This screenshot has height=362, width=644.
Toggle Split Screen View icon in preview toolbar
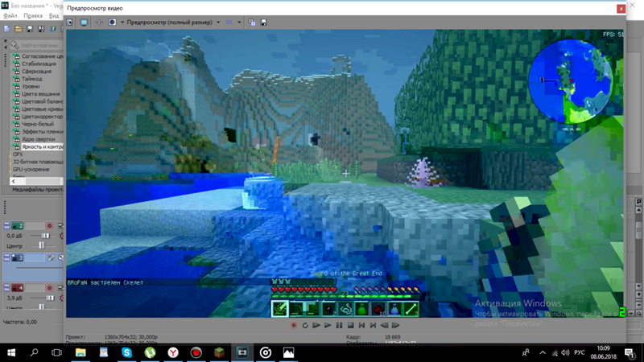pyautogui.click(x=112, y=23)
